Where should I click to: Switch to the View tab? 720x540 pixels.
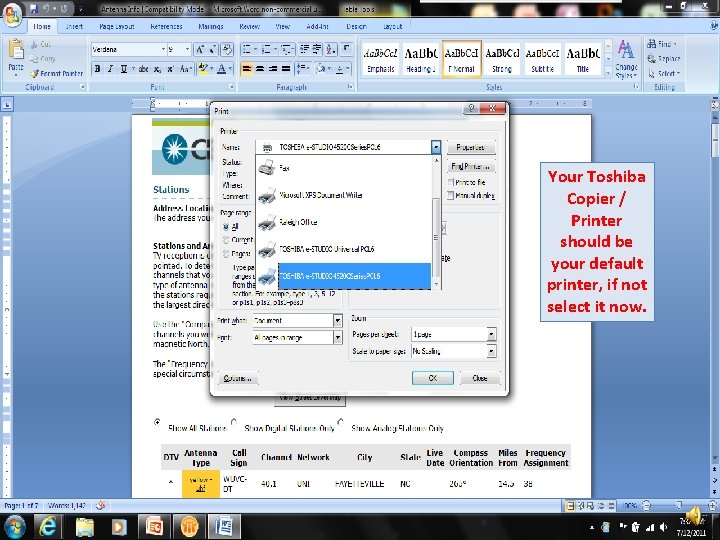click(282, 26)
